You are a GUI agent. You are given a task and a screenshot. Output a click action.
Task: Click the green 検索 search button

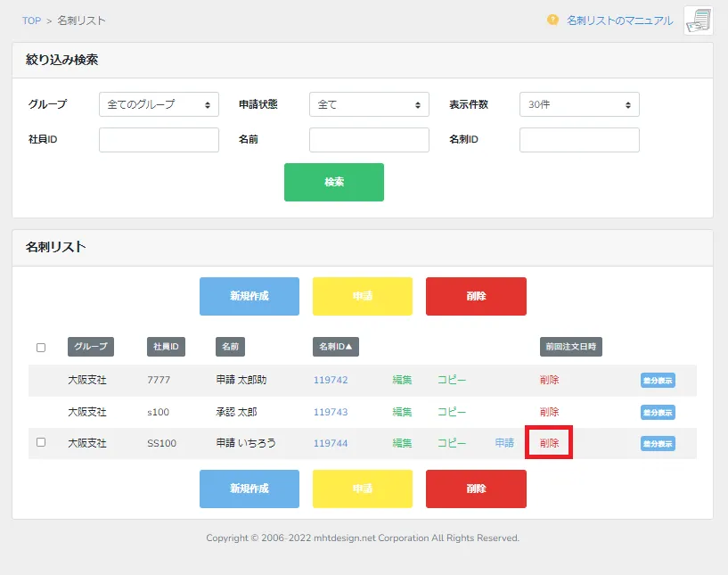[334, 181]
